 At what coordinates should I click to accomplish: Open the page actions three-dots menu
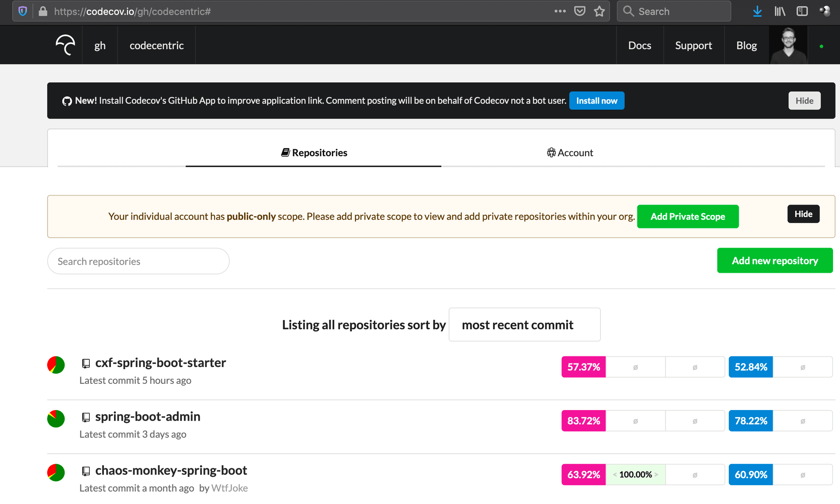coord(560,11)
